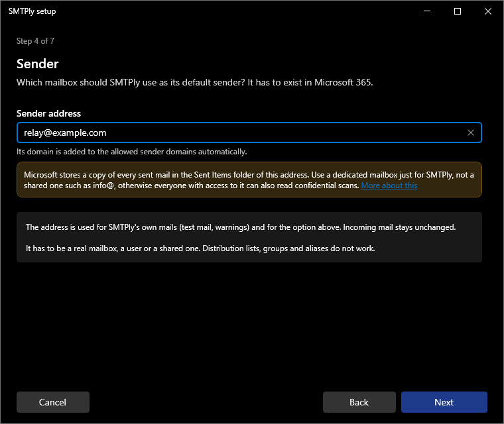Return to the previous step with Back

coord(359,402)
